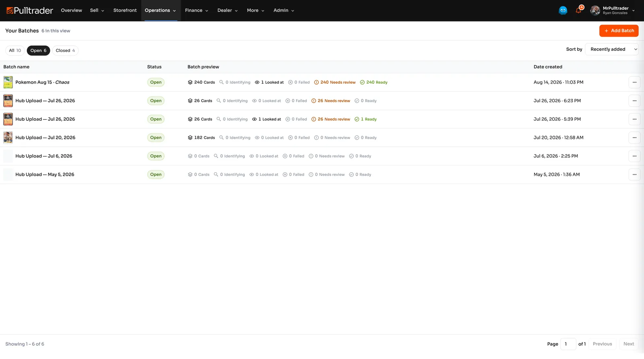
Task: Click the MrPulltrader profile avatar
Action: 595,10
